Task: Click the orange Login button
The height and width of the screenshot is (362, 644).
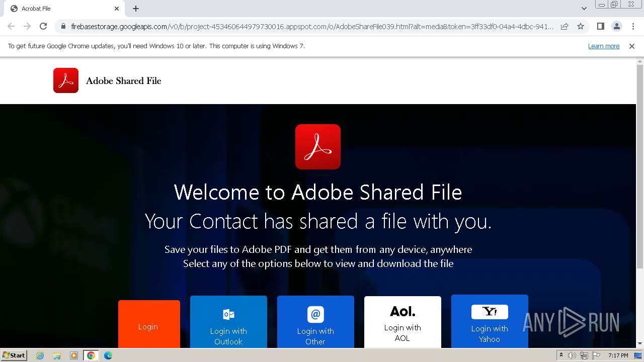Action: [x=149, y=324]
